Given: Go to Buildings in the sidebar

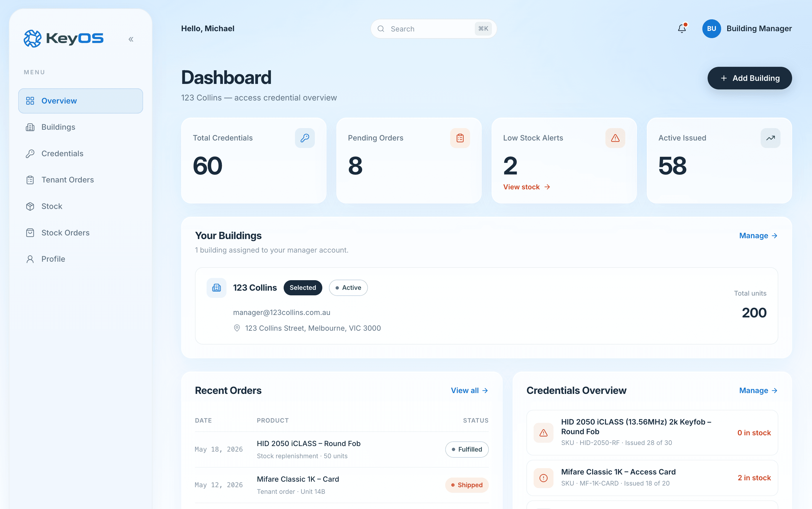Looking at the screenshot, I should (80, 127).
